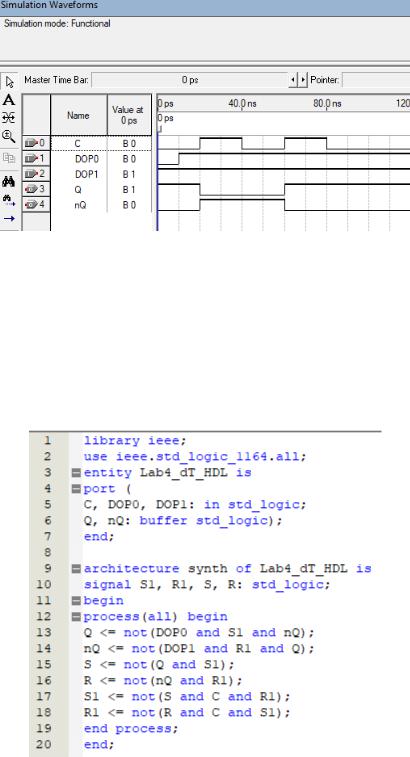Step Master Time Bar to previous transition
The height and width of the screenshot is (757, 410).
[293, 80]
